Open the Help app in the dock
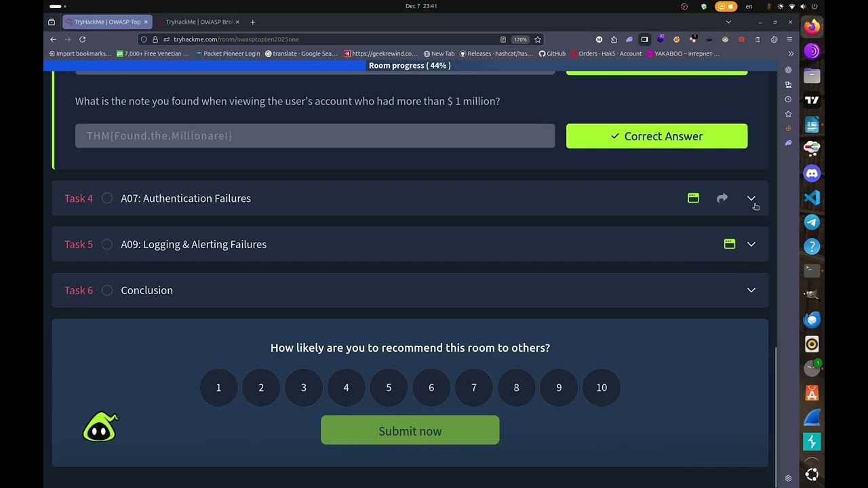The height and width of the screenshot is (488, 868). click(812, 247)
